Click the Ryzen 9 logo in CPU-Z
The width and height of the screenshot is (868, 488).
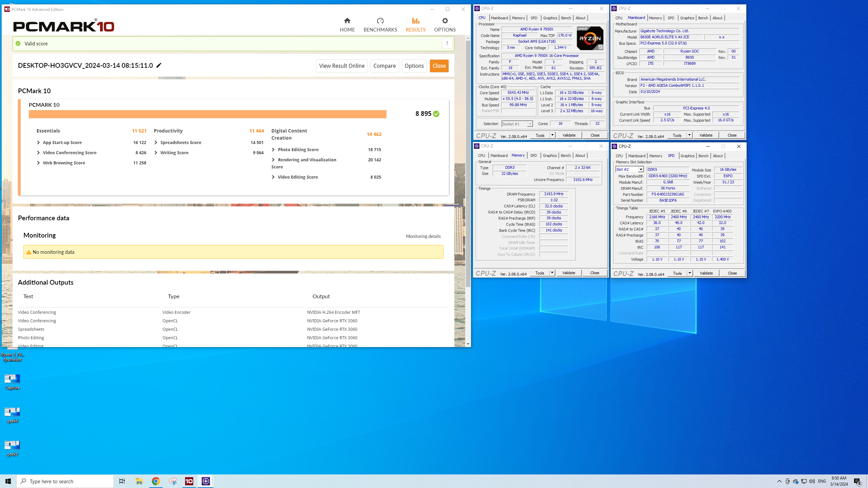pos(590,38)
